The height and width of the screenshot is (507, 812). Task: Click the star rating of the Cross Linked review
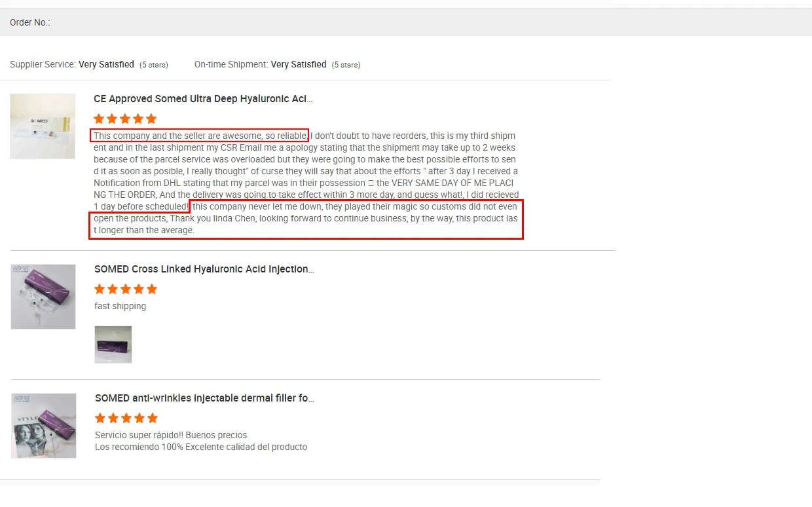click(x=126, y=289)
